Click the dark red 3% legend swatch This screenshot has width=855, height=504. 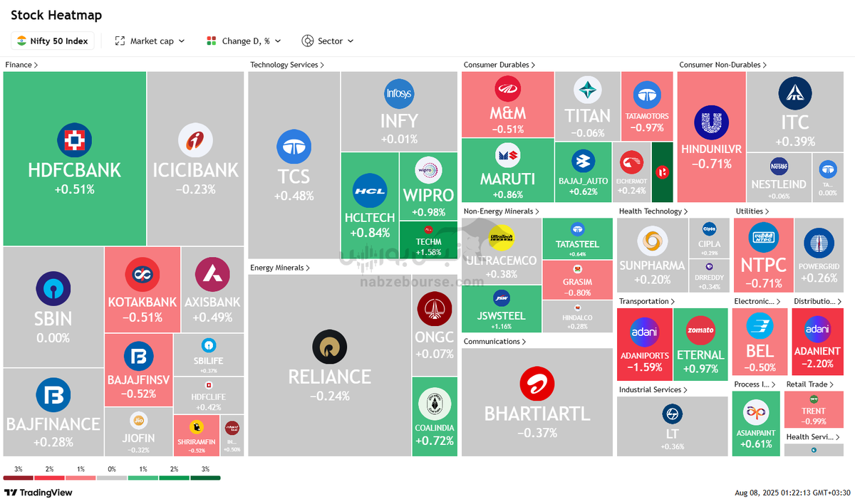click(18, 478)
